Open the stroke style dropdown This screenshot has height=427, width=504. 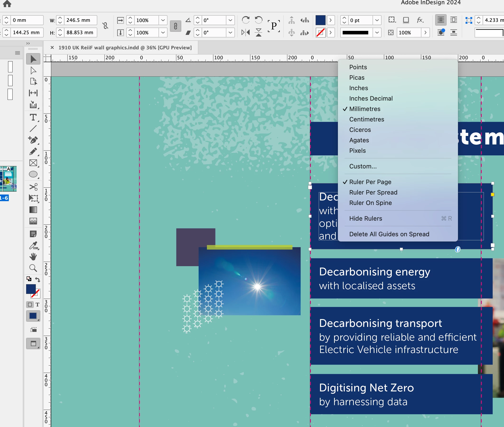coord(377,32)
